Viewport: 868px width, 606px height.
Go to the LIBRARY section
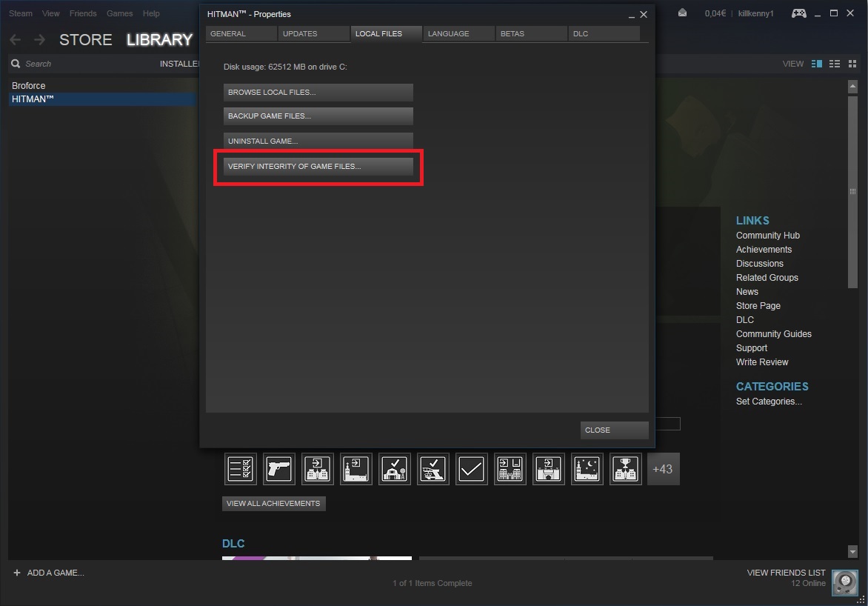point(159,40)
